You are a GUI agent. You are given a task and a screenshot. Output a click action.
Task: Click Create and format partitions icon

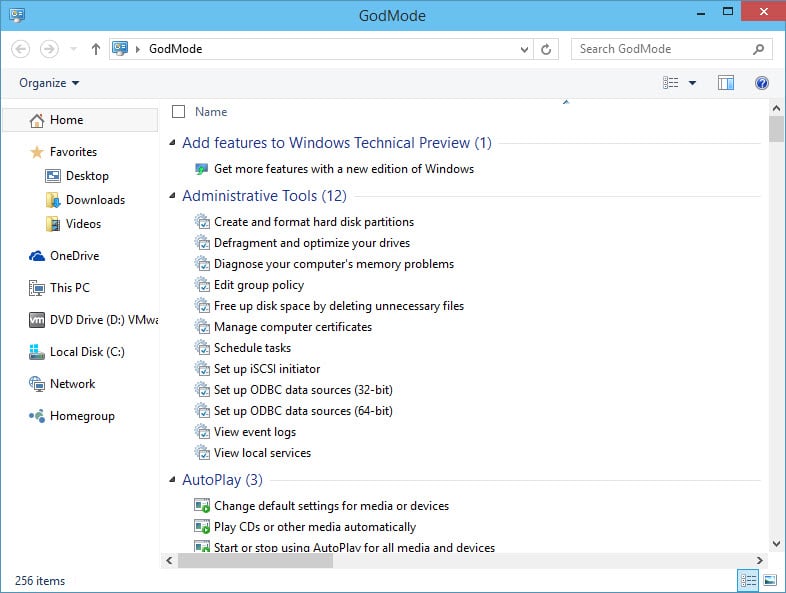(x=202, y=222)
